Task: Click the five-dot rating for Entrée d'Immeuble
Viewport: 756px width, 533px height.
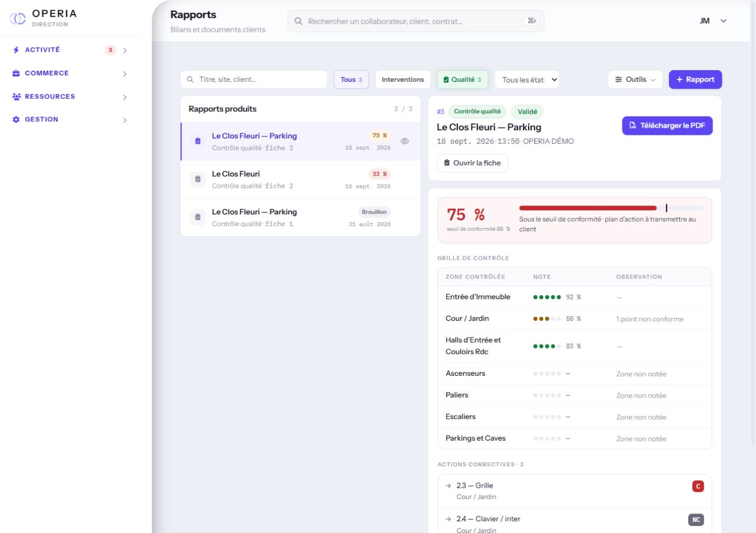Action: [547, 297]
